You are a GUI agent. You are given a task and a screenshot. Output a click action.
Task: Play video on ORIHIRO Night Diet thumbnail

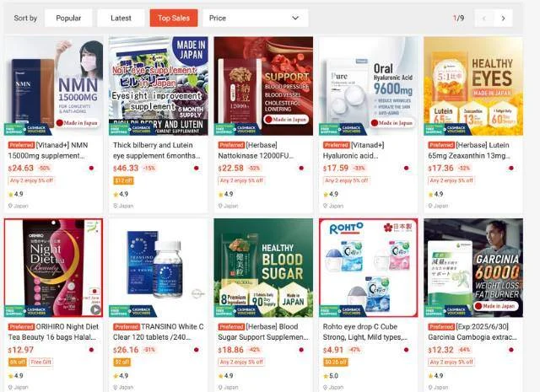pos(95,309)
